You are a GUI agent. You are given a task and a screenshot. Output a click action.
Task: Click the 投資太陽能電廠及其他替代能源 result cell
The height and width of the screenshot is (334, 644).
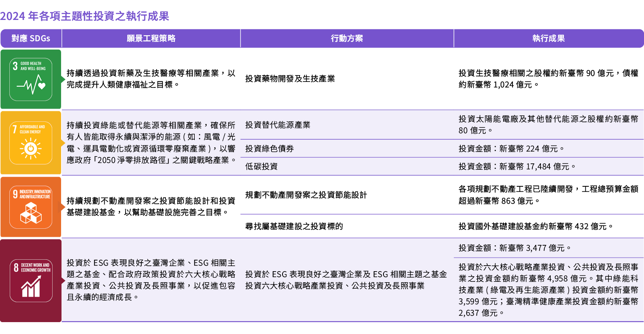549,125
